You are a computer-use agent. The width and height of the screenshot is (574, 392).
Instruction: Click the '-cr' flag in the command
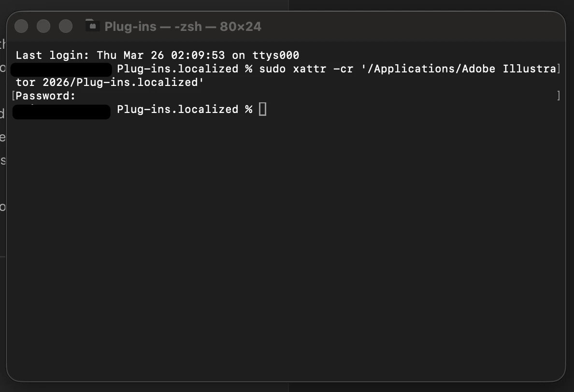344,69
